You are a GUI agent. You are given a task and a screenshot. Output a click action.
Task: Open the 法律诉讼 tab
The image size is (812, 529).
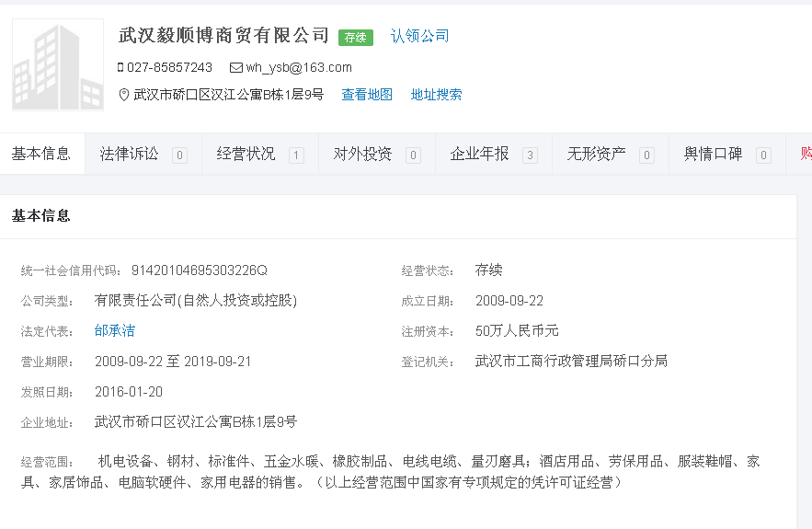[x=130, y=154]
